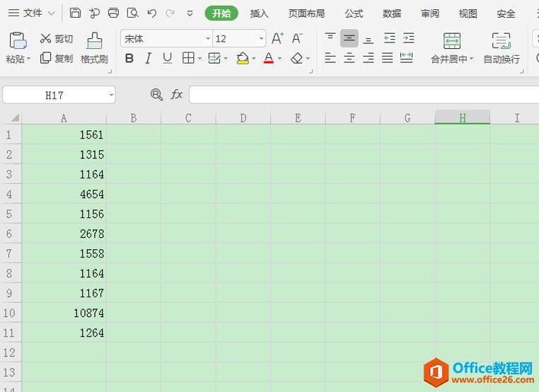Click the Print icon
The height and width of the screenshot is (392, 539).
113,13
